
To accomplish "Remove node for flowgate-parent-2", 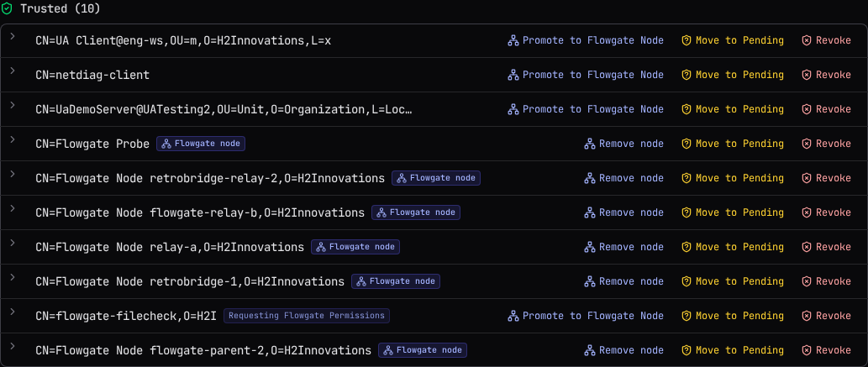I will tap(623, 350).
